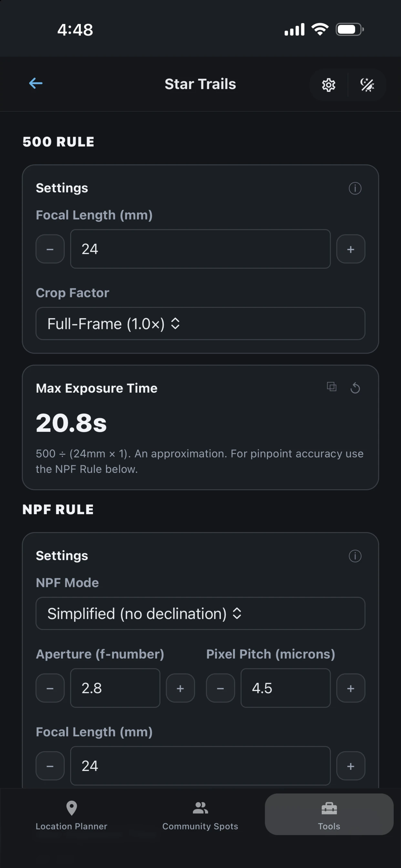Screen dimensions: 401x868
Task: Increase the pixel pitch value
Action: click(x=350, y=688)
